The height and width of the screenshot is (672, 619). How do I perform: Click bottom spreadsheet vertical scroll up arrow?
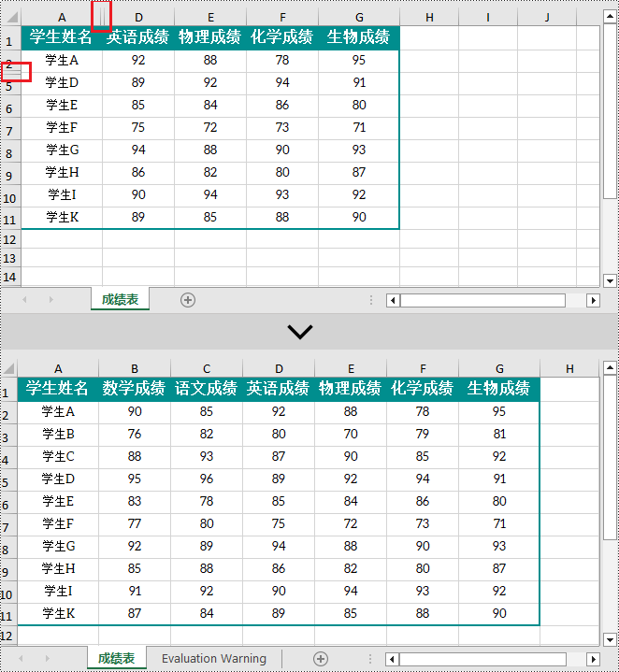point(610,367)
